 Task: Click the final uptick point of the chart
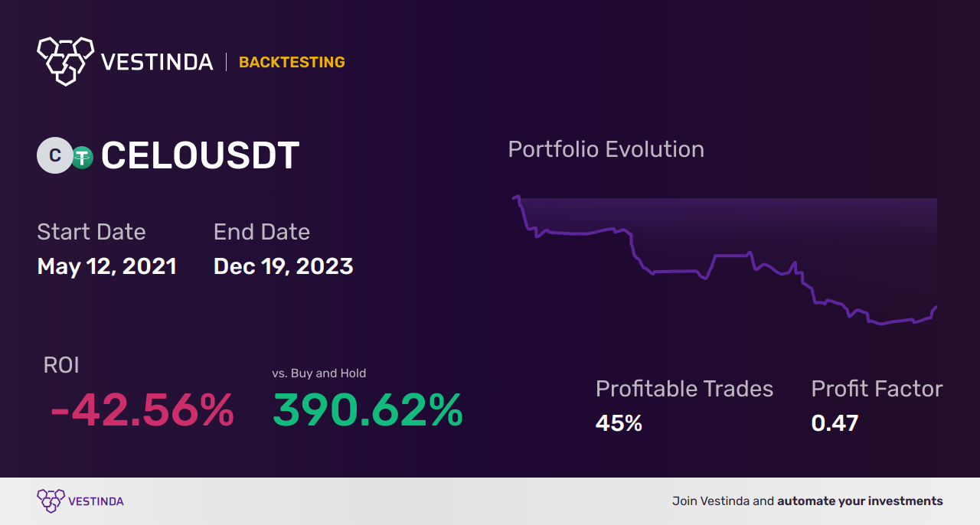click(x=936, y=308)
